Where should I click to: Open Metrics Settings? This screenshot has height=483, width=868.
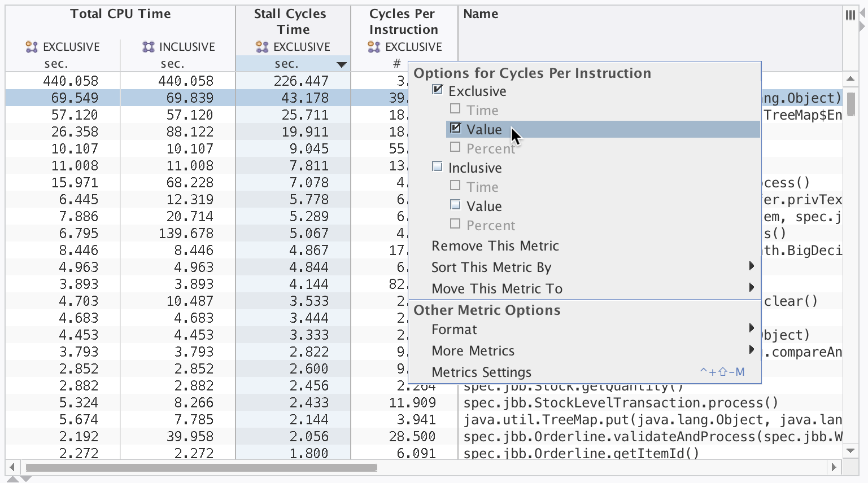click(x=481, y=372)
